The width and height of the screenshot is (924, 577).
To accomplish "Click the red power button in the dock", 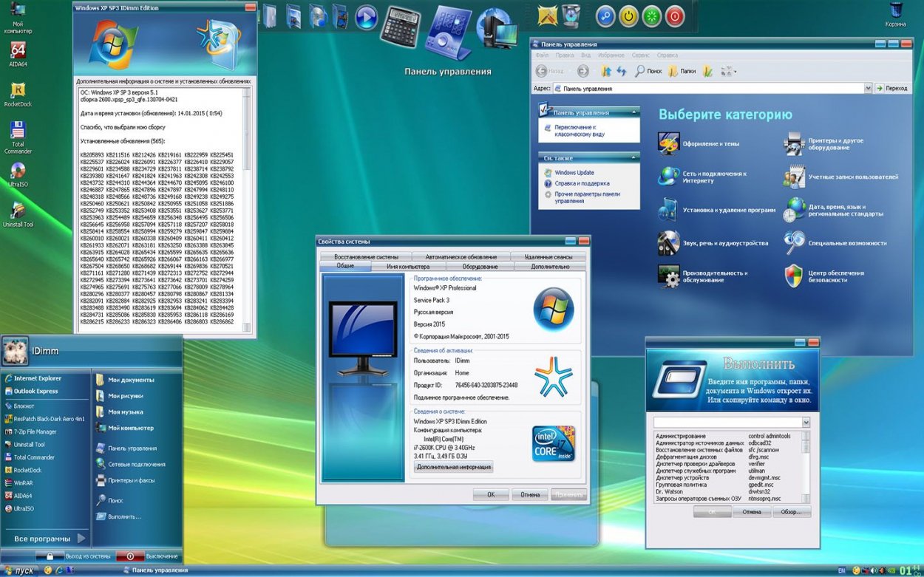I will [x=674, y=16].
